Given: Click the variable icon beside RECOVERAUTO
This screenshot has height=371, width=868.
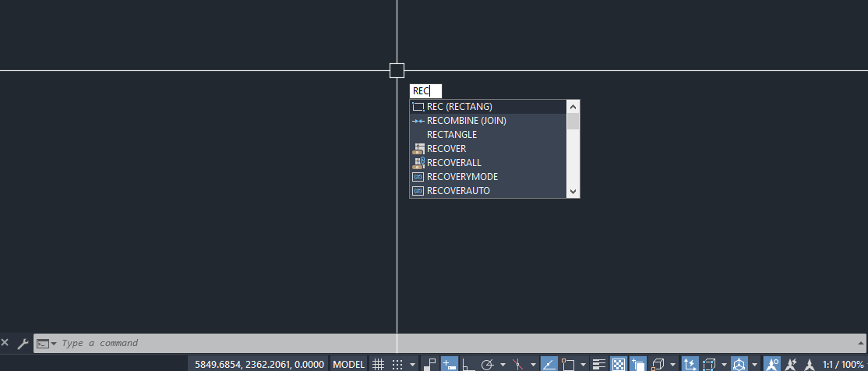Looking at the screenshot, I should point(418,190).
